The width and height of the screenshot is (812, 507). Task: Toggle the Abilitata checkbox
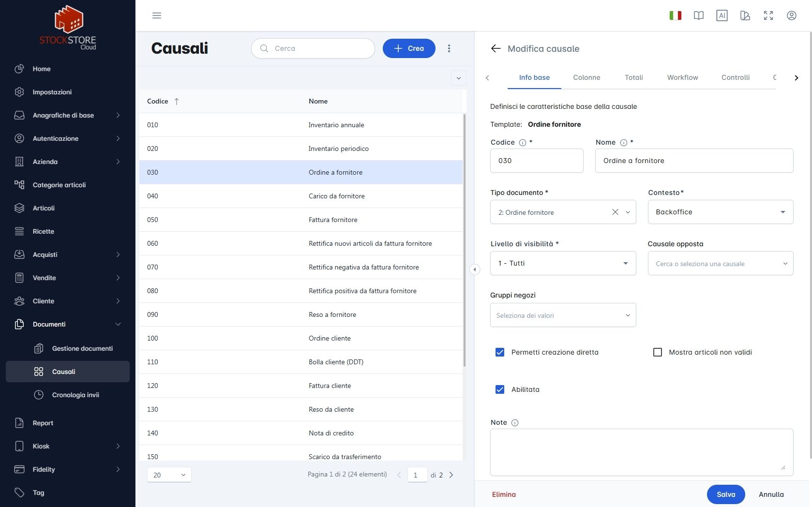point(500,389)
